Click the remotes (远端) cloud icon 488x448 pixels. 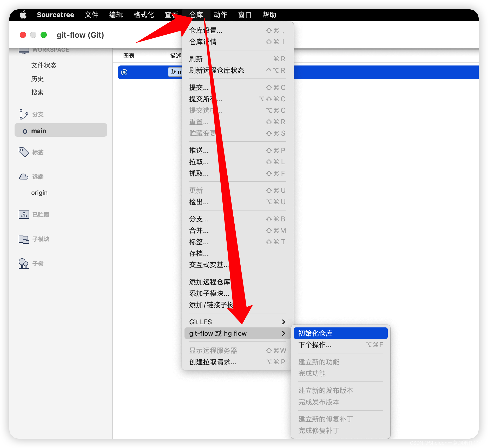click(x=24, y=177)
